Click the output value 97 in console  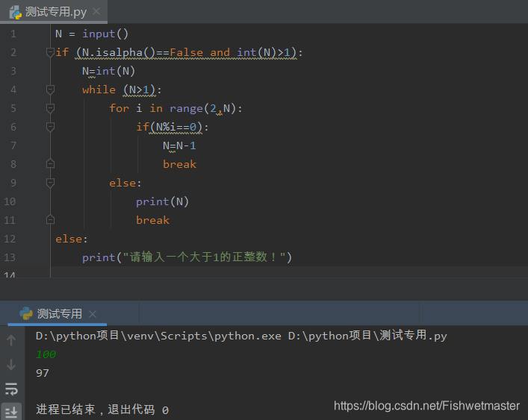click(43, 373)
